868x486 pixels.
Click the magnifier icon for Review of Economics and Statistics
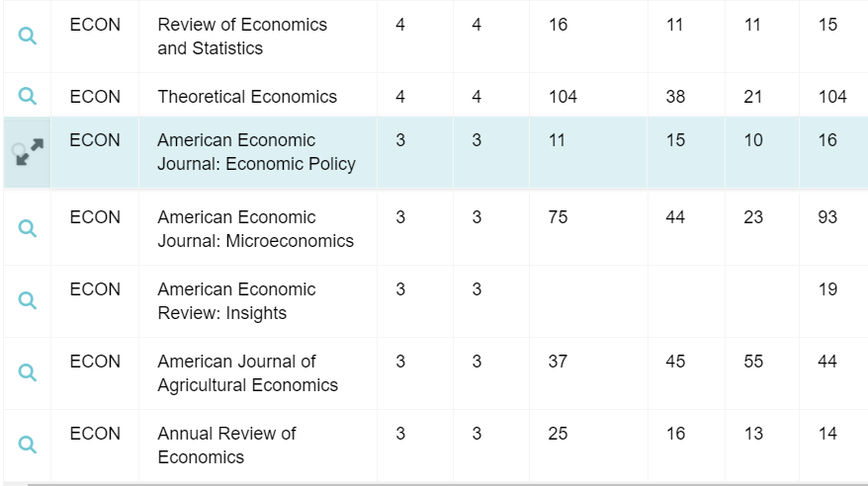tap(28, 37)
